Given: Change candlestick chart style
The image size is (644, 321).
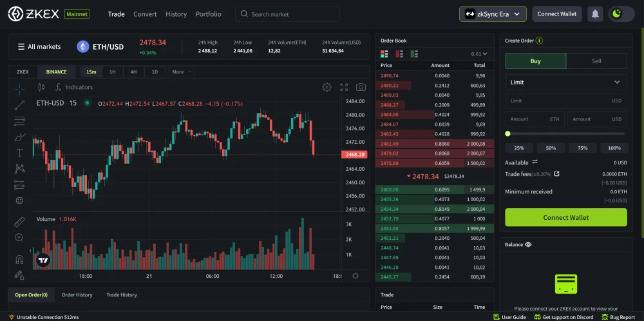Looking at the screenshot, I should (41, 87).
